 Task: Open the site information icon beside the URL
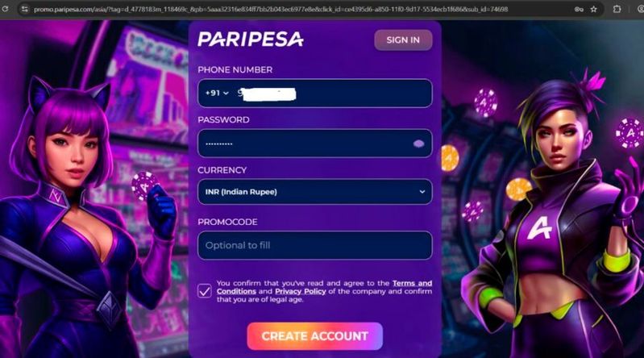pos(25,9)
